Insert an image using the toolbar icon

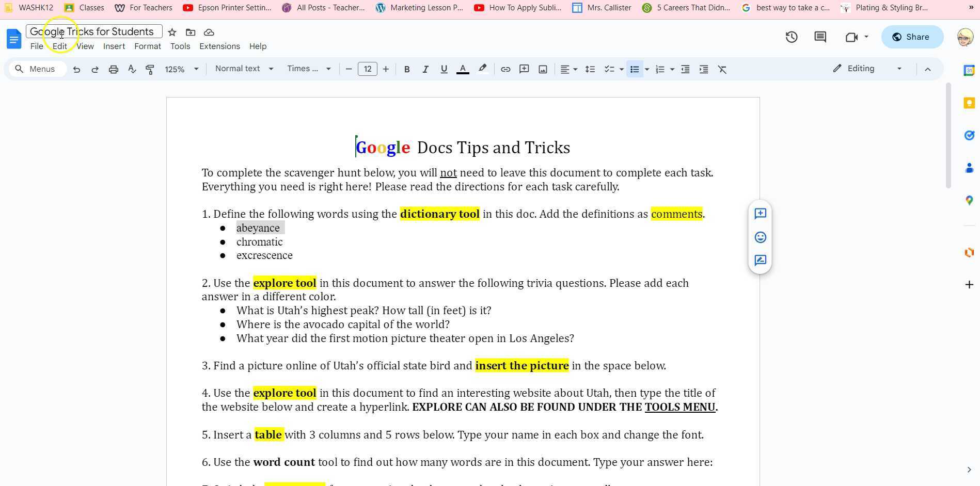pos(542,69)
